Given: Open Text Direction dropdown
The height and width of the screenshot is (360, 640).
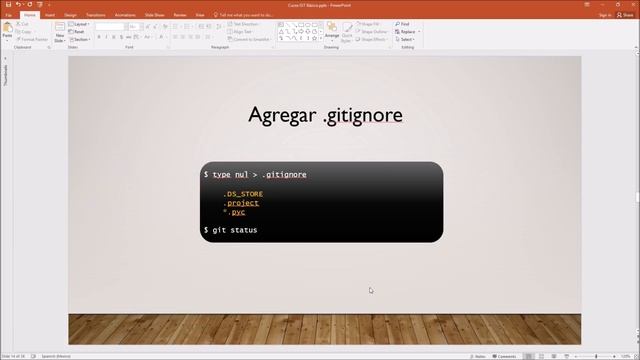Looking at the screenshot, I should pos(244,24).
